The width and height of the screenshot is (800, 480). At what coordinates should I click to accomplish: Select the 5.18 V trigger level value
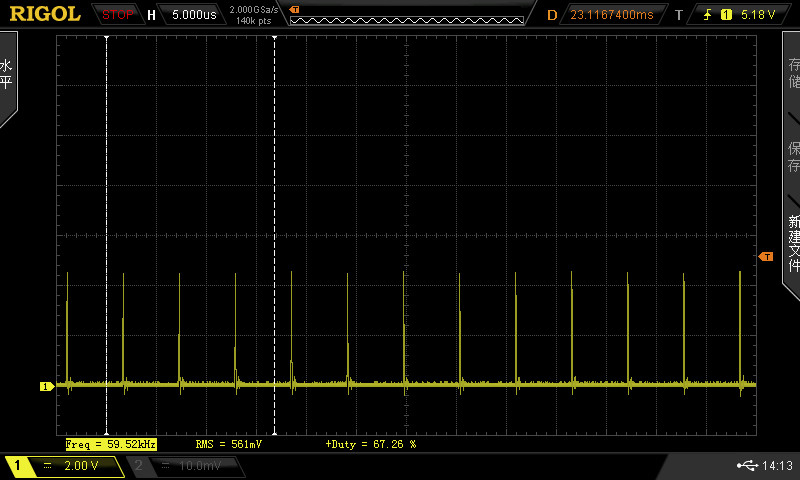(758, 15)
